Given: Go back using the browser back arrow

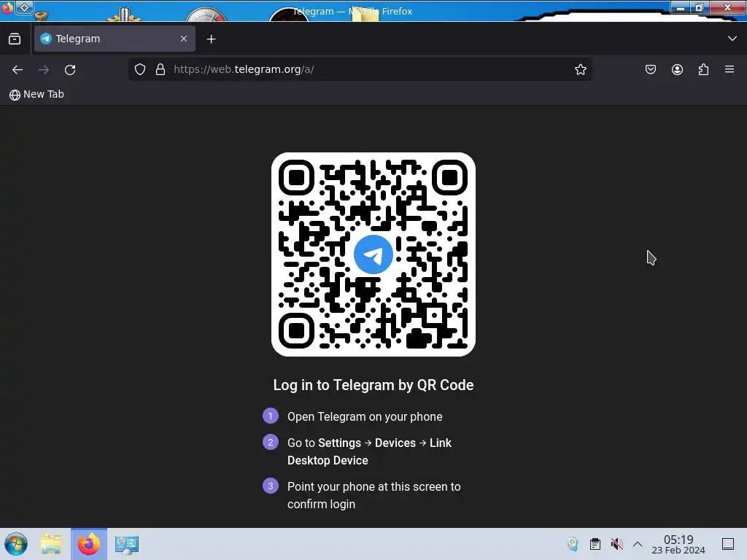Looking at the screenshot, I should 18,69.
